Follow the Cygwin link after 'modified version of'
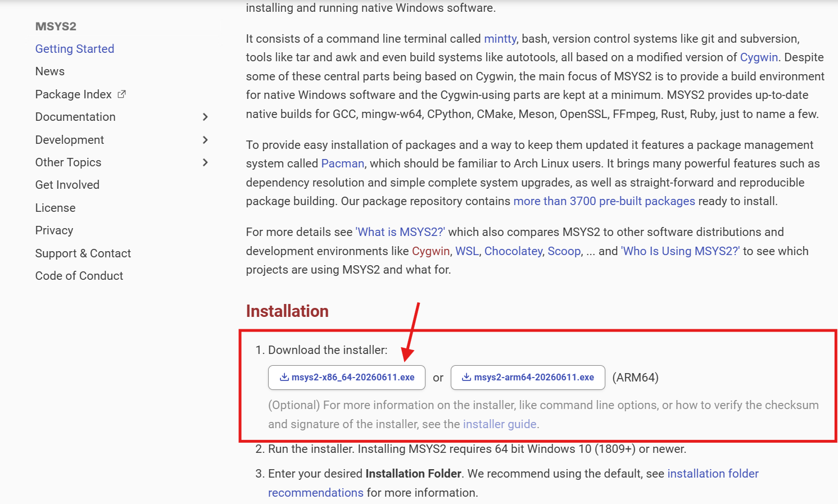The height and width of the screenshot is (504, 838). pyautogui.click(x=759, y=57)
